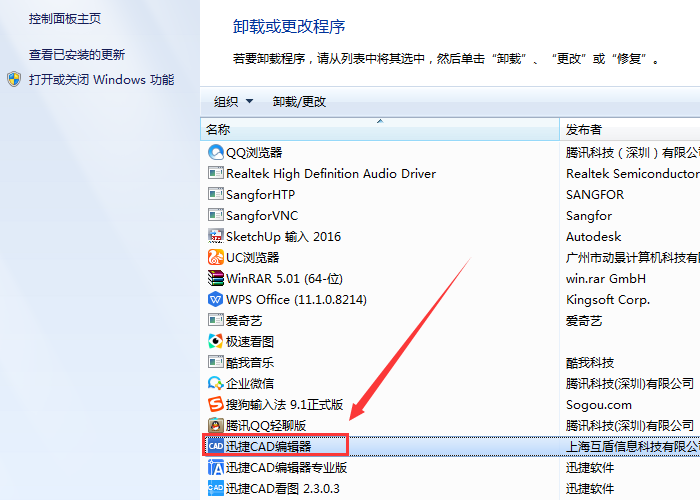Click the 迅捷CAD编辑器 CAD icon
Viewport: 700px width, 500px height.
point(216,446)
